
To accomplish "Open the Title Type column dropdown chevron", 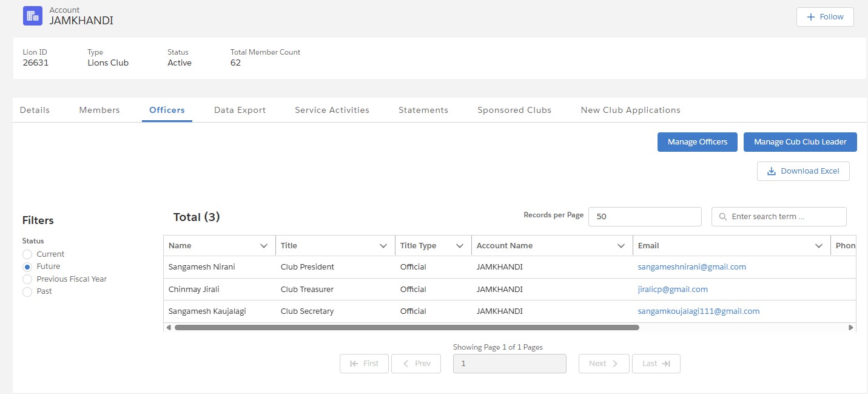I will (460, 246).
